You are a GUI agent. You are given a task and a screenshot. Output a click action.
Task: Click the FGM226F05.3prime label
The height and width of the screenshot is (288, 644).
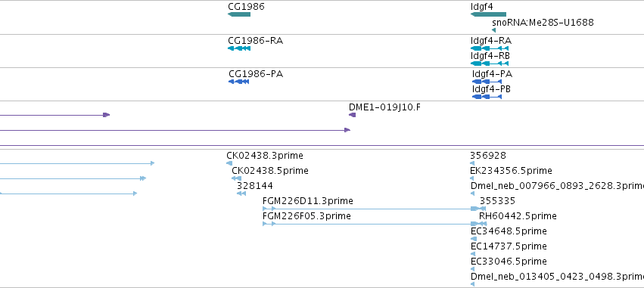tap(306, 216)
